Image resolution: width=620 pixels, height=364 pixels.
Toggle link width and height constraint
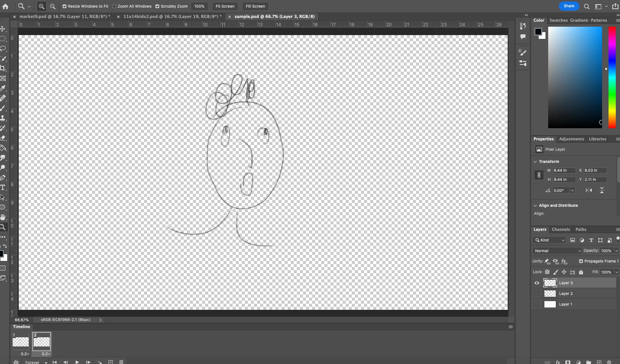pyautogui.click(x=539, y=175)
